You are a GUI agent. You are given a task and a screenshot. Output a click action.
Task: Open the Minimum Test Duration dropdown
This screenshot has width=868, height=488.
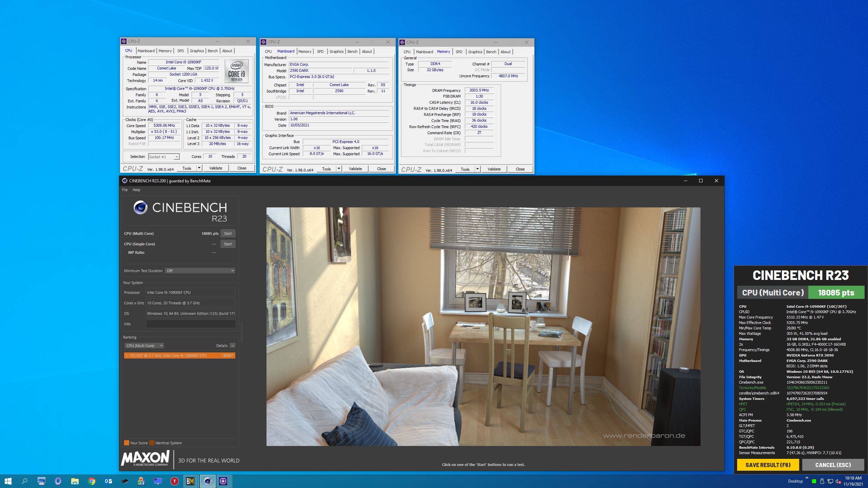coord(200,271)
